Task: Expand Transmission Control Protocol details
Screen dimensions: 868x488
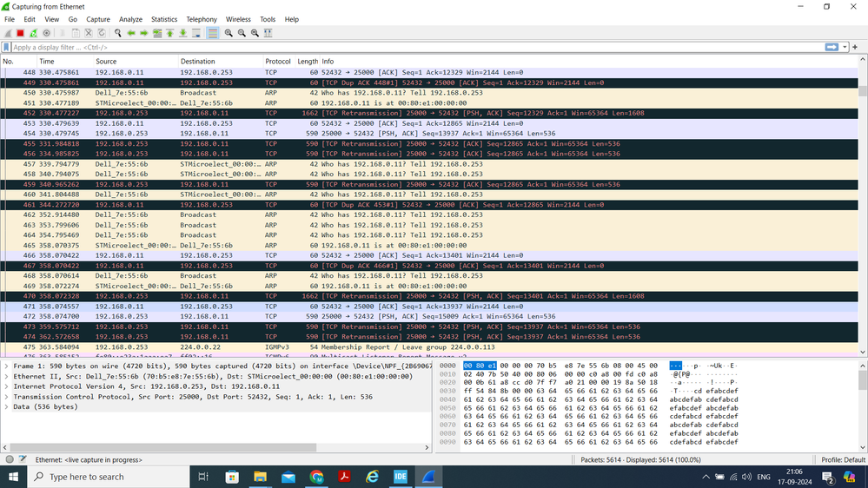Action: click(x=7, y=396)
